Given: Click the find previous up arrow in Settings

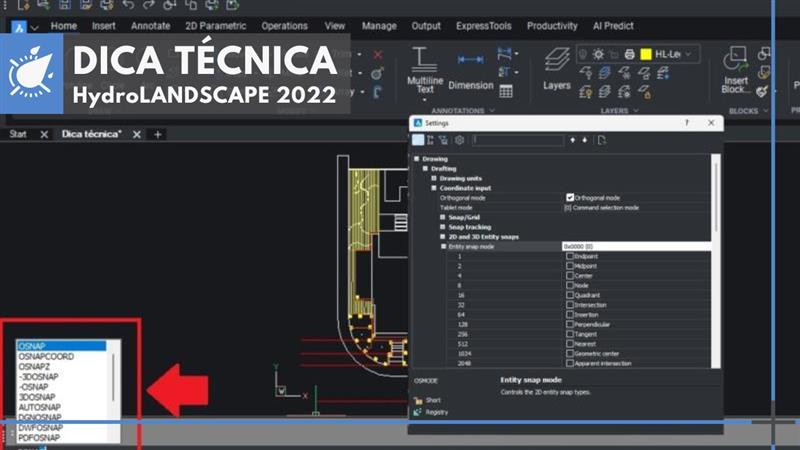Looking at the screenshot, I should 572,140.
